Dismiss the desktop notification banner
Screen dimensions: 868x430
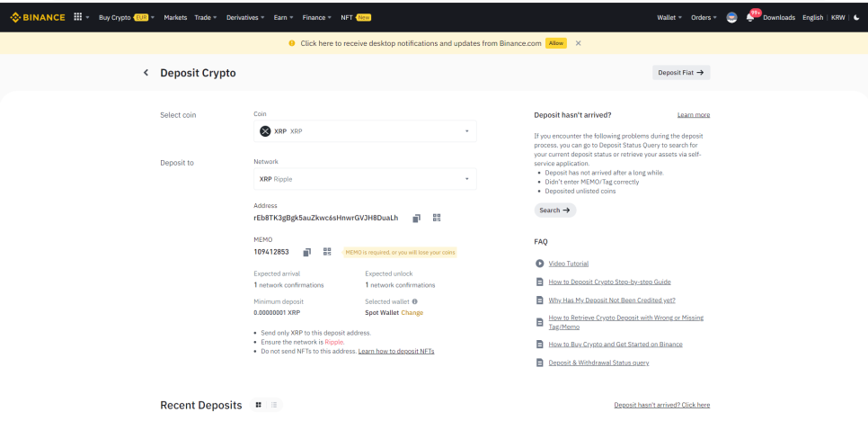tap(579, 43)
